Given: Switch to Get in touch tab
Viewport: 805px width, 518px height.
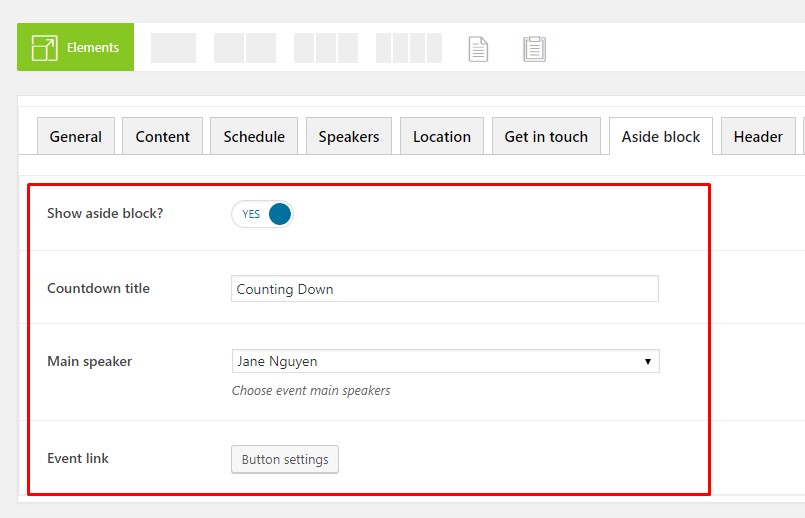Looking at the screenshot, I should pos(546,137).
